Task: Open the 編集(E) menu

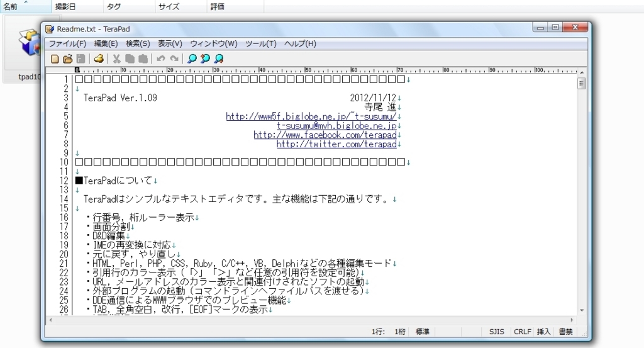Action: click(106, 43)
